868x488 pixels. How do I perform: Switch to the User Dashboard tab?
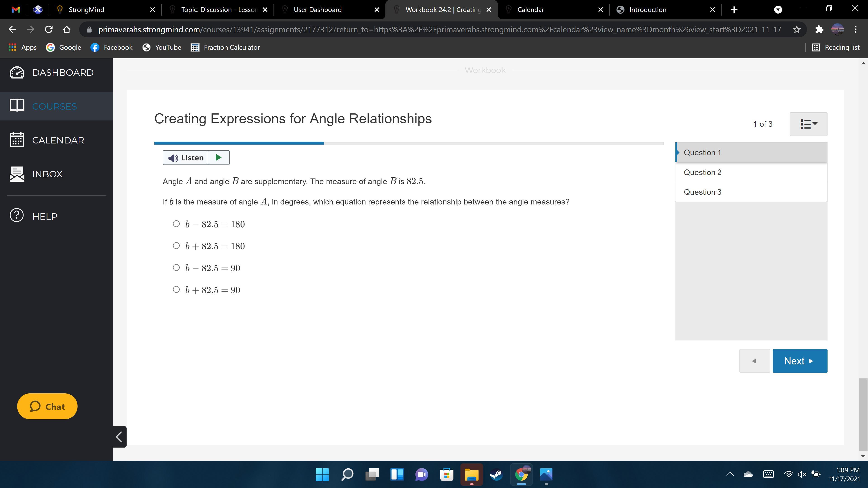click(317, 9)
